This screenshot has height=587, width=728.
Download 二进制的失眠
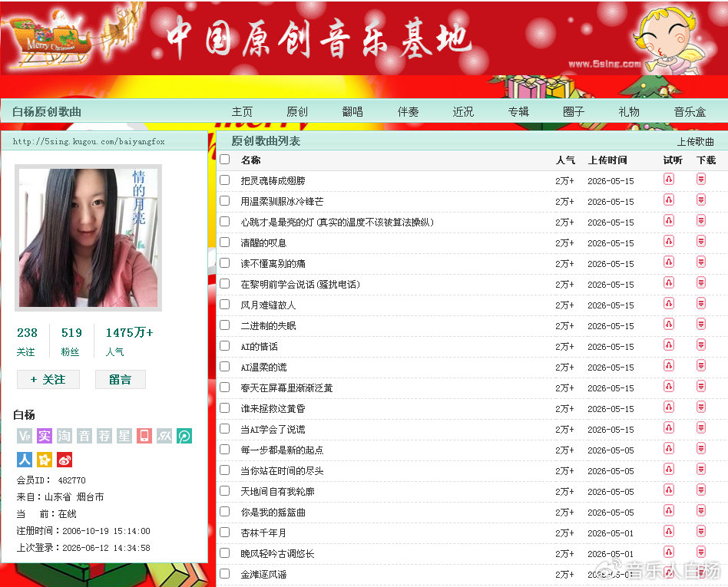[x=701, y=324]
